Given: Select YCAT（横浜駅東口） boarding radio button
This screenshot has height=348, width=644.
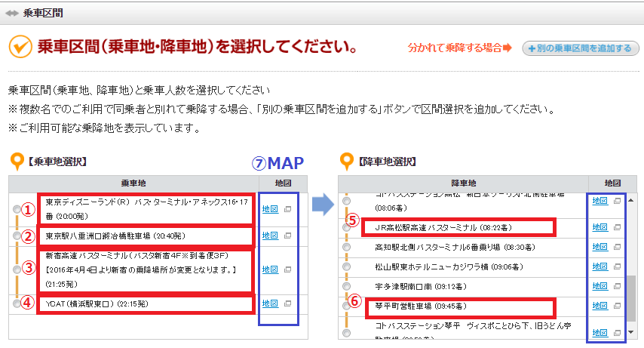Looking at the screenshot, I should click(17, 303).
